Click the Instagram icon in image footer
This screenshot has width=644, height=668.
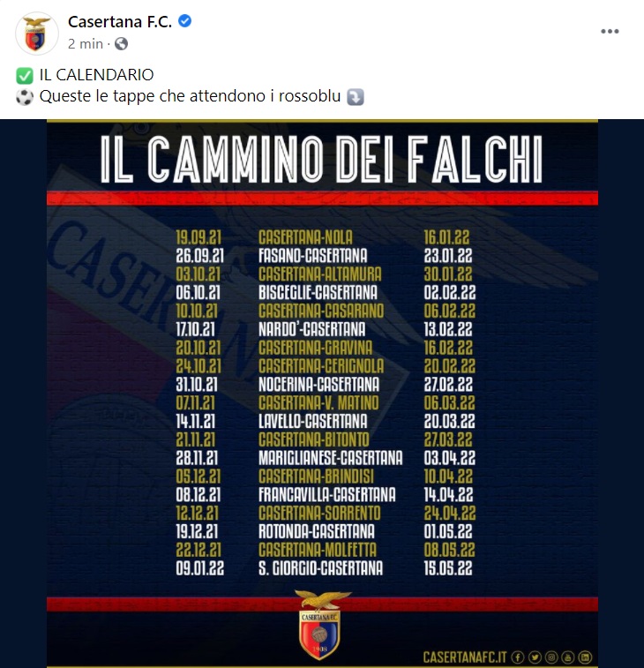pos(551,657)
